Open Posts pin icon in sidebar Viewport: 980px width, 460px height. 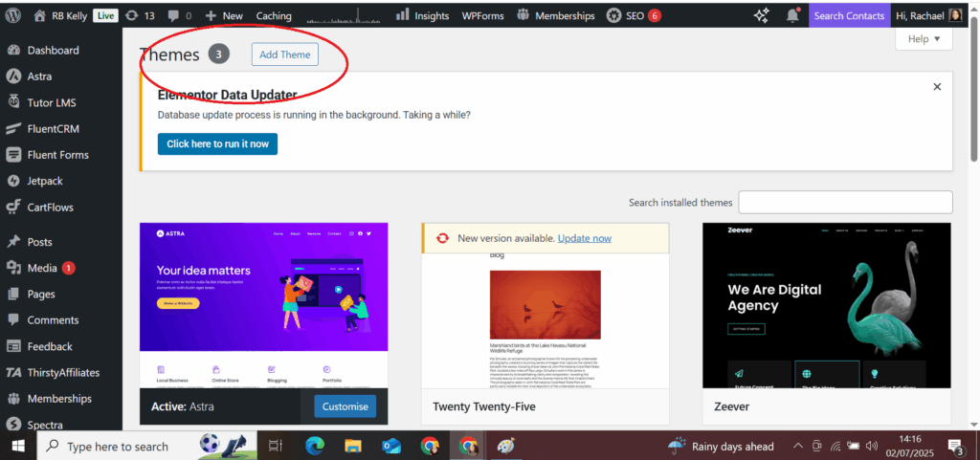(x=13, y=242)
